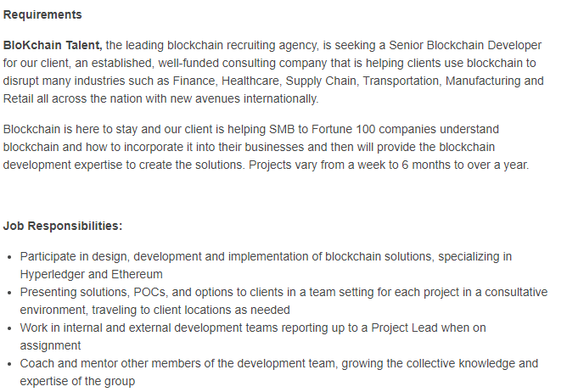The image size is (567, 392).
Task: Click the sentence starting Projects vary from a week
Action: click(389, 165)
